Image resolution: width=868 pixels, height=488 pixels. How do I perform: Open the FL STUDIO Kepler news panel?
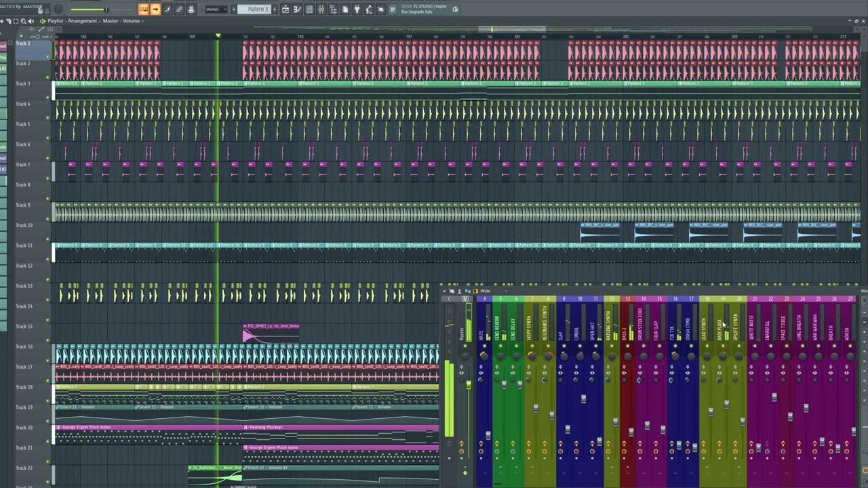[424, 9]
